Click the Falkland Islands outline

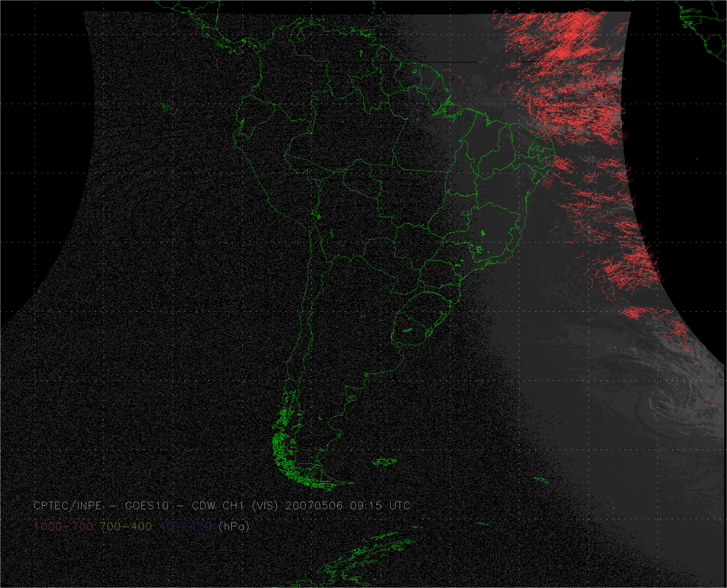point(385,462)
